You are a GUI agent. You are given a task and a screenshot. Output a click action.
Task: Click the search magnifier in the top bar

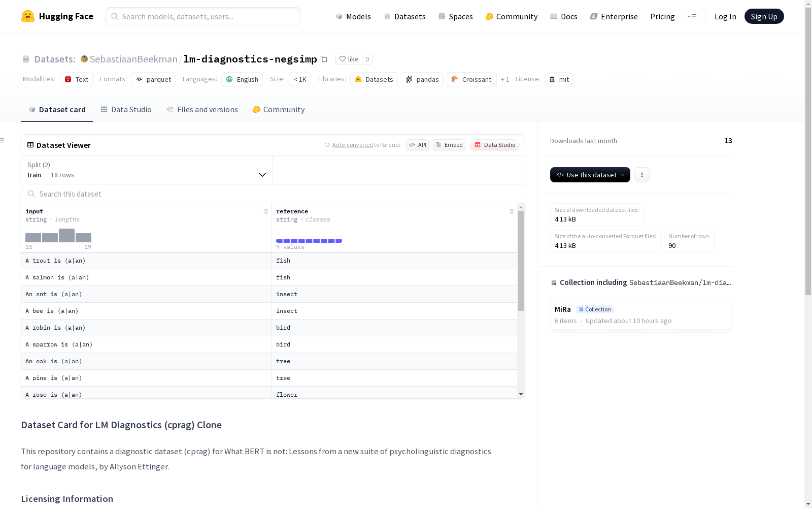tap(115, 16)
